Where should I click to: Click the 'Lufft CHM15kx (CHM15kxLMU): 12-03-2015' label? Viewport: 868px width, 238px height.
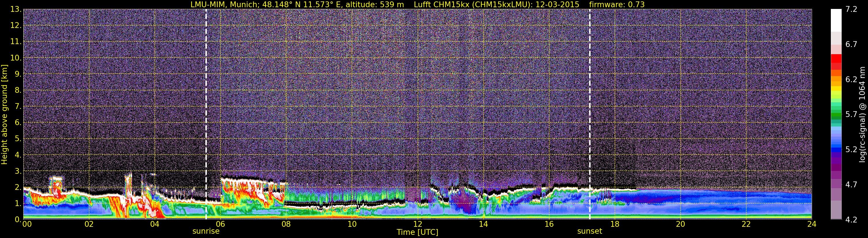click(x=496, y=4)
